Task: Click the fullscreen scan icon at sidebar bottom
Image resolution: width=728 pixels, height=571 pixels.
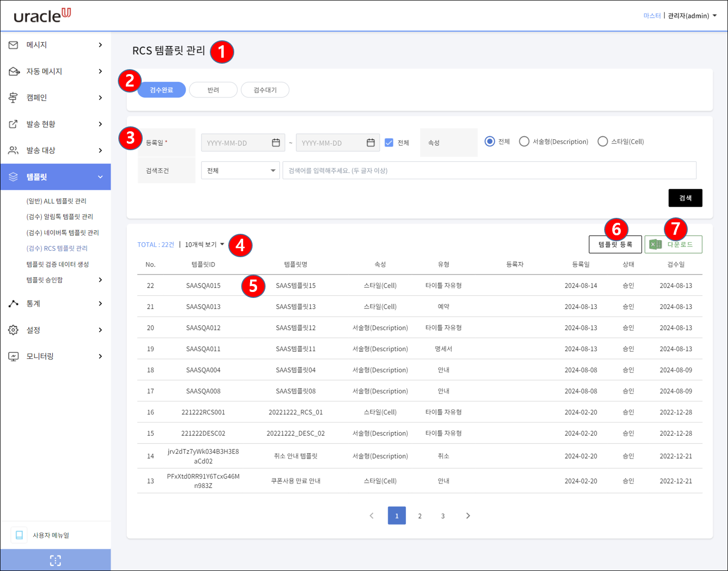Action: [56, 561]
